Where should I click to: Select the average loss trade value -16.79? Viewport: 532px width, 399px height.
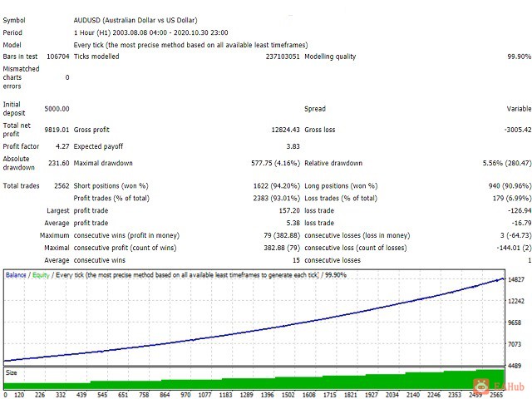point(521,223)
